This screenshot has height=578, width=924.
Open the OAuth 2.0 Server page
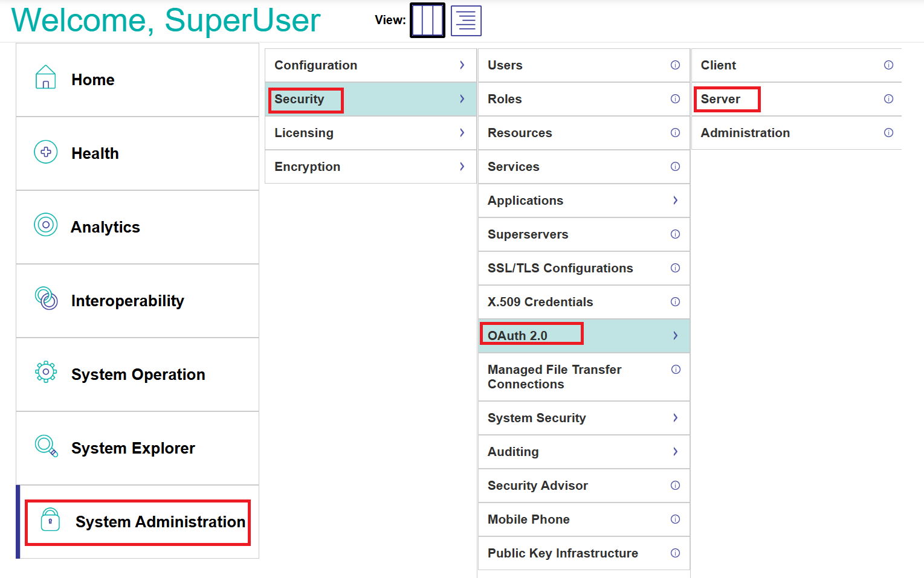tap(720, 99)
